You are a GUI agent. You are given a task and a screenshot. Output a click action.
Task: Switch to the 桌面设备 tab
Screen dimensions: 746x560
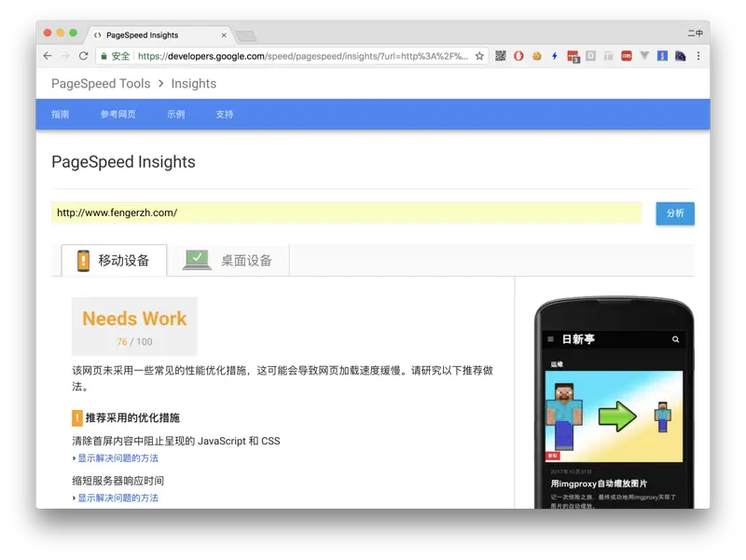click(x=228, y=260)
